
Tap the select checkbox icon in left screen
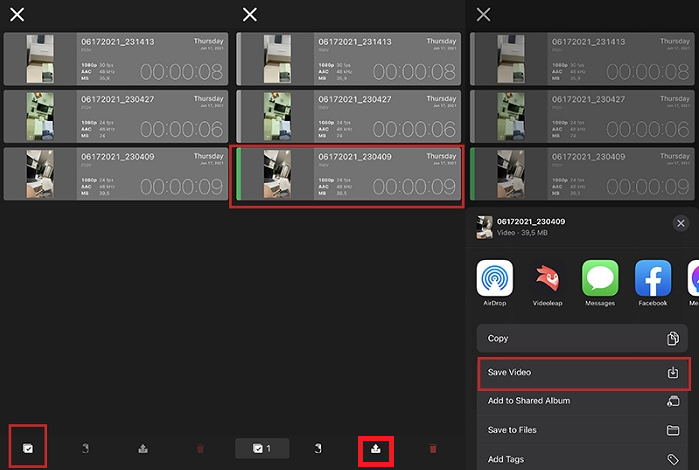tap(28, 448)
